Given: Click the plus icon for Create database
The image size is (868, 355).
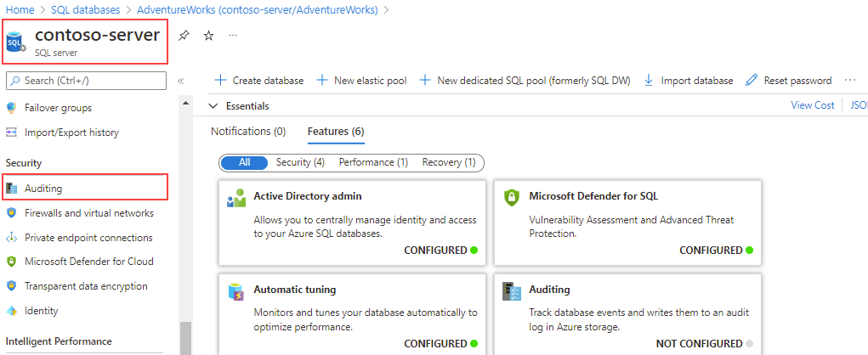Looking at the screenshot, I should (x=220, y=81).
